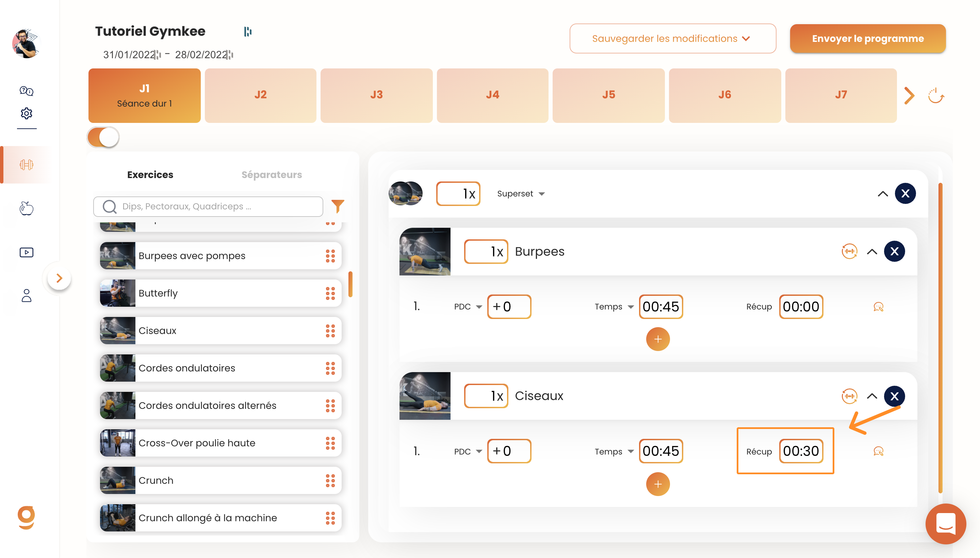This screenshot has height=558, width=980.
Task: Open the video library icon
Action: pyautogui.click(x=27, y=252)
